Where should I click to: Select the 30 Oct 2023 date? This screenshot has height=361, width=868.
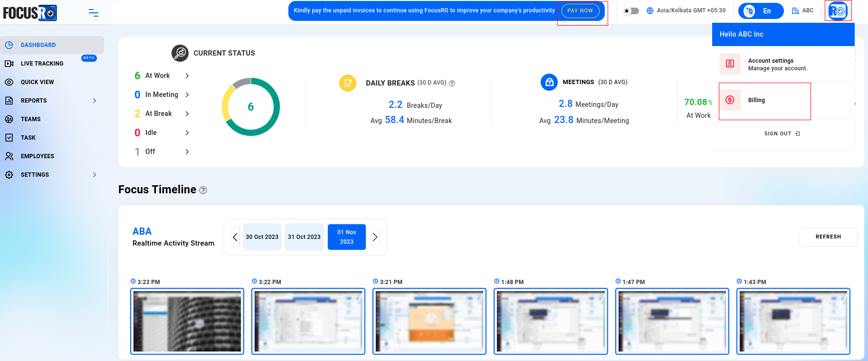(262, 237)
